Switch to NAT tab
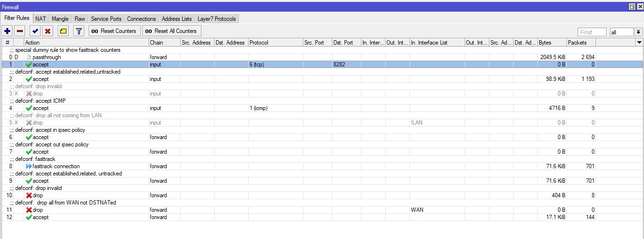The height and width of the screenshot is (239, 644). tap(41, 19)
